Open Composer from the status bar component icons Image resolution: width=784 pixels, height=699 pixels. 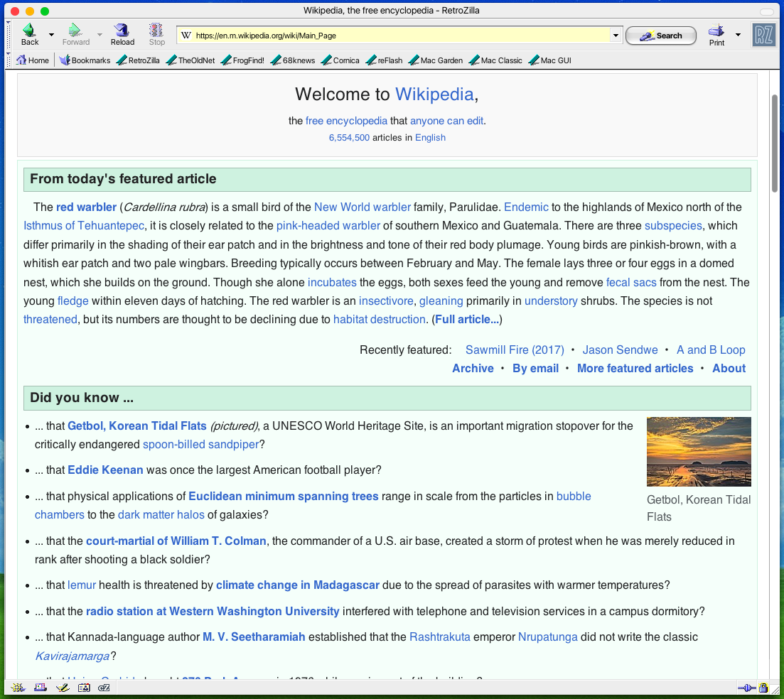tap(63, 688)
